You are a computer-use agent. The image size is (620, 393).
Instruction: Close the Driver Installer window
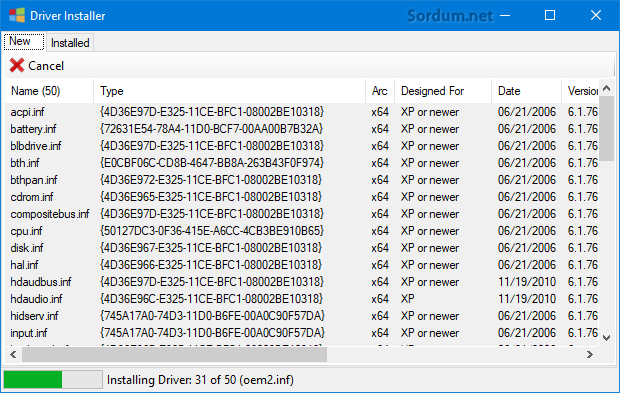595,15
